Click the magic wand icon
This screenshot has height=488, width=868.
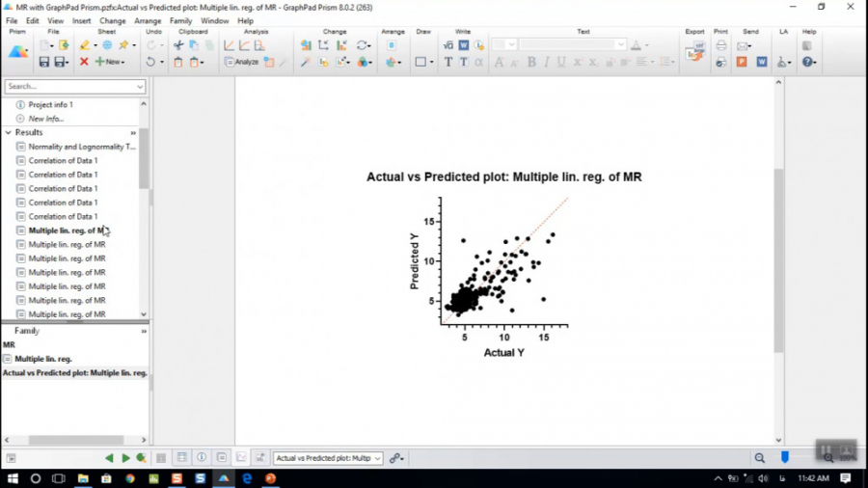[305, 62]
